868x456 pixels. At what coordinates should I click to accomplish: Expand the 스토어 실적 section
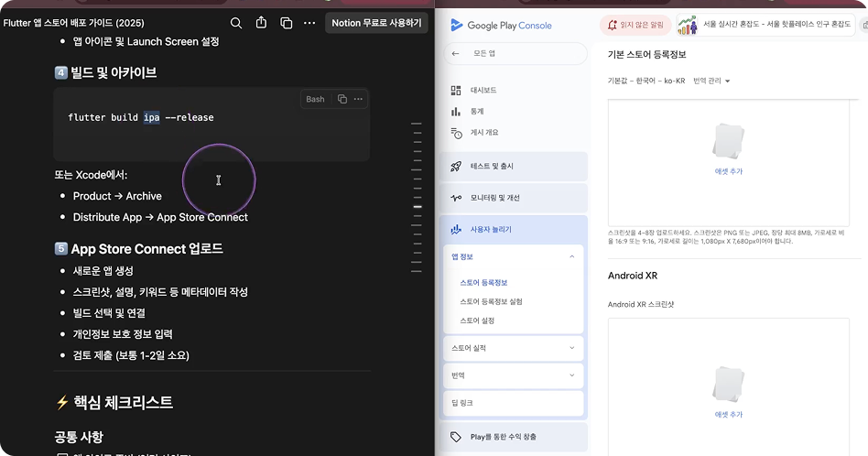pyautogui.click(x=571, y=348)
